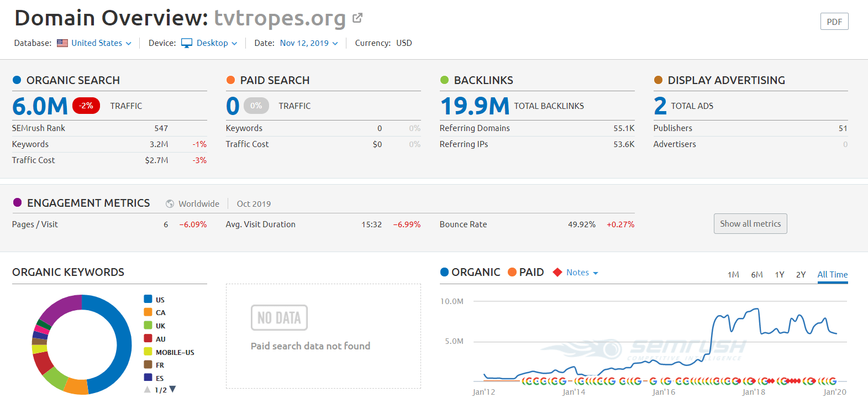This screenshot has width=868, height=408.
Task: Open the United States database dropdown
Action: 101,43
